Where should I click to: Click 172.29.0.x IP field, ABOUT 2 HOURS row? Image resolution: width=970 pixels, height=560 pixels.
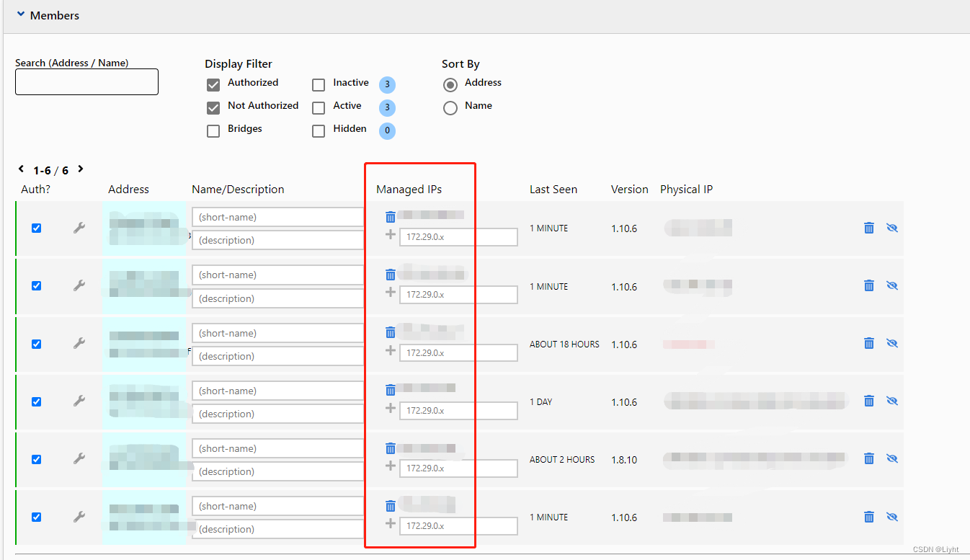point(458,468)
